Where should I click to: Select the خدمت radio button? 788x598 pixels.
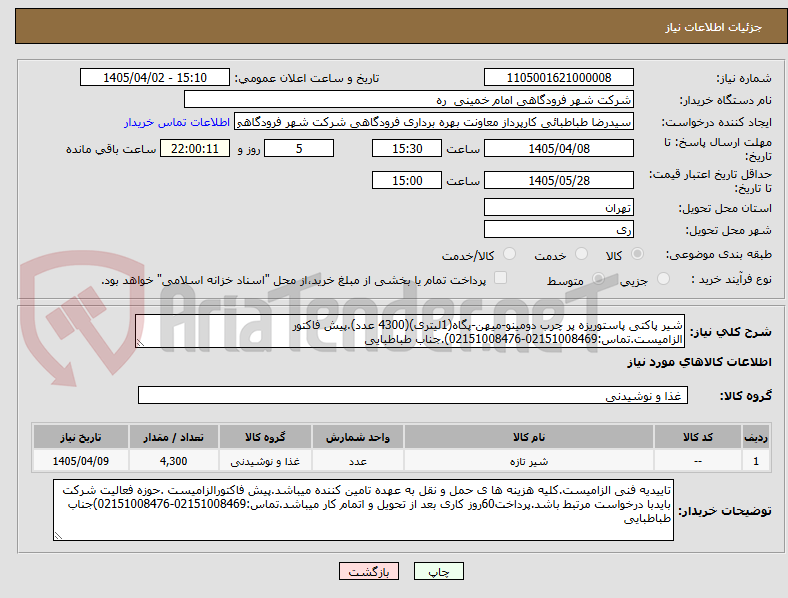[581, 254]
